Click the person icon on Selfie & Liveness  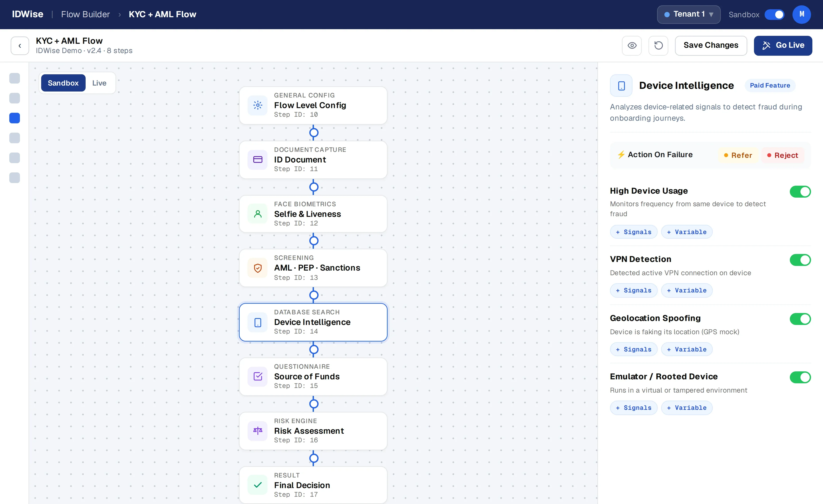[258, 214]
